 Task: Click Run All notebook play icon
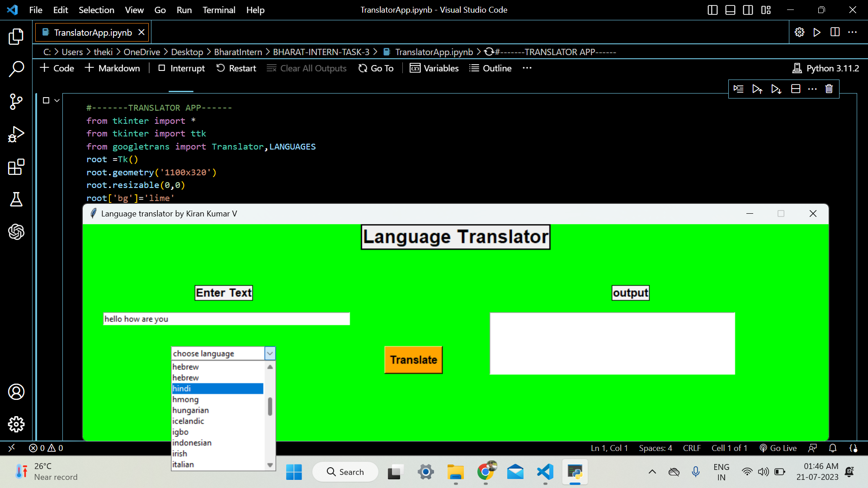pyautogui.click(x=816, y=32)
